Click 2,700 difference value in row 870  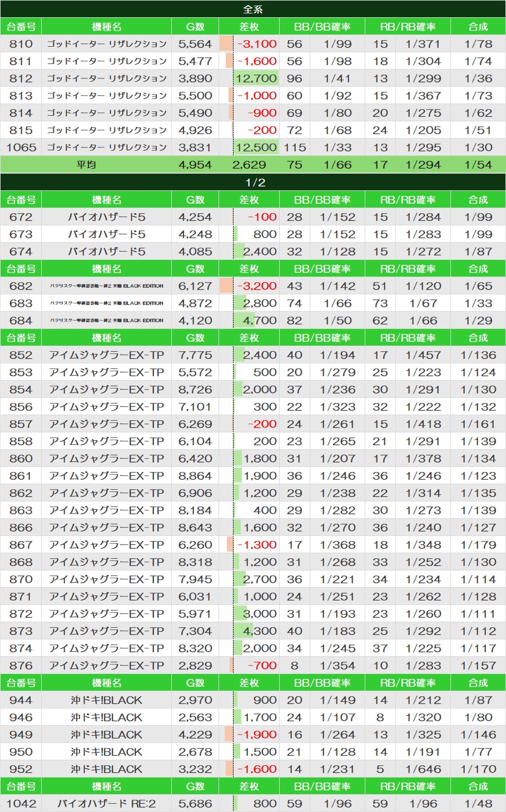click(x=260, y=579)
